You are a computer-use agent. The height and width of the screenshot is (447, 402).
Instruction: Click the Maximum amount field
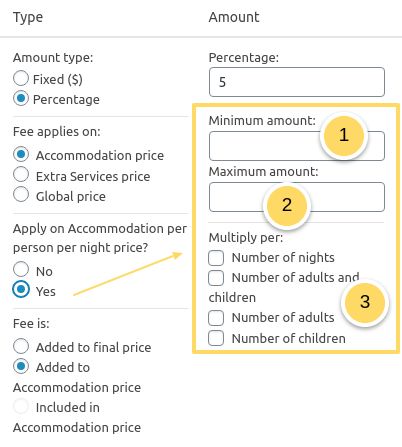[297, 197]
